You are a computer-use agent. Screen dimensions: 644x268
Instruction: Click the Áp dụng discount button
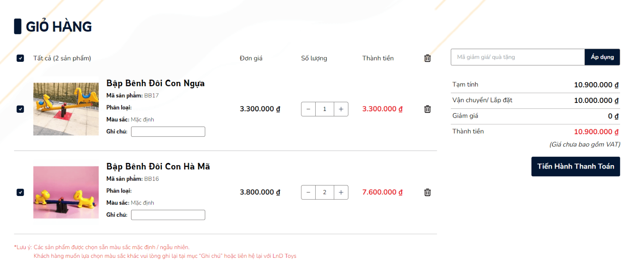pyautogui.click(x=602, y=57)
